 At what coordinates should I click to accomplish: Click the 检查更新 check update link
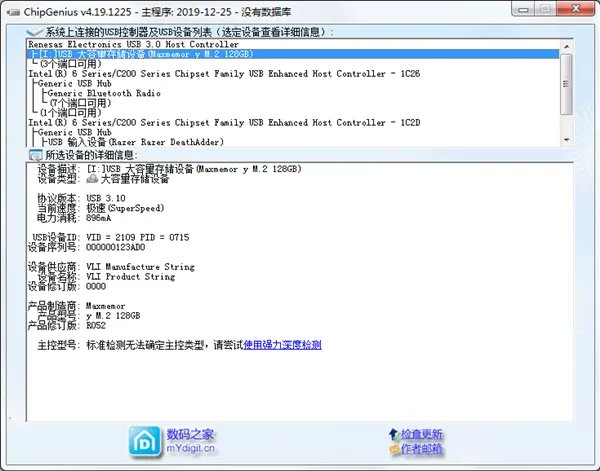tap(421, 434)
